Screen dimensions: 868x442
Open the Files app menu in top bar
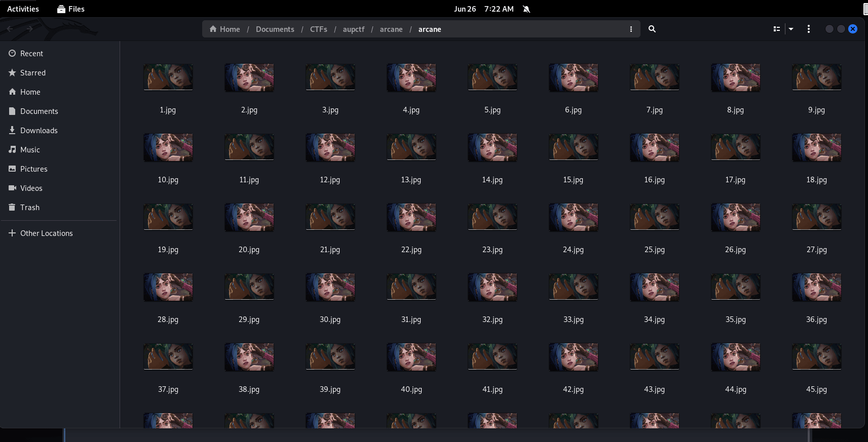pyautogui.click(x=71, y=9)
